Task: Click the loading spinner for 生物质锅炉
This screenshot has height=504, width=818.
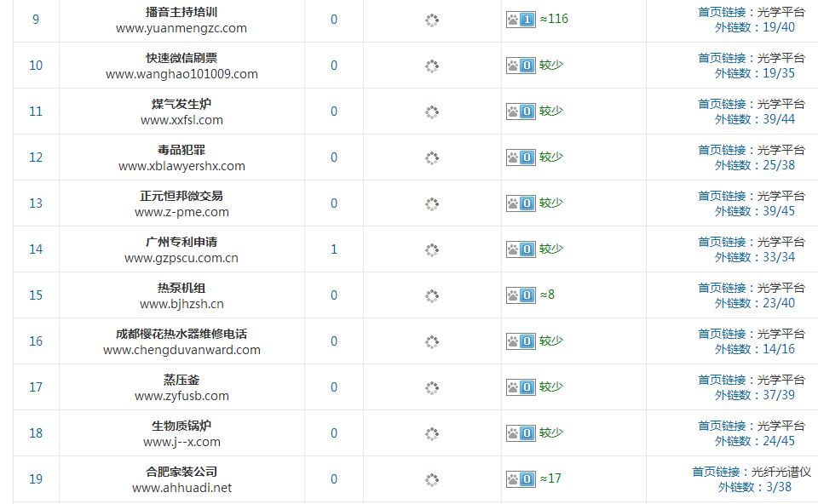Action: point(433,432)
